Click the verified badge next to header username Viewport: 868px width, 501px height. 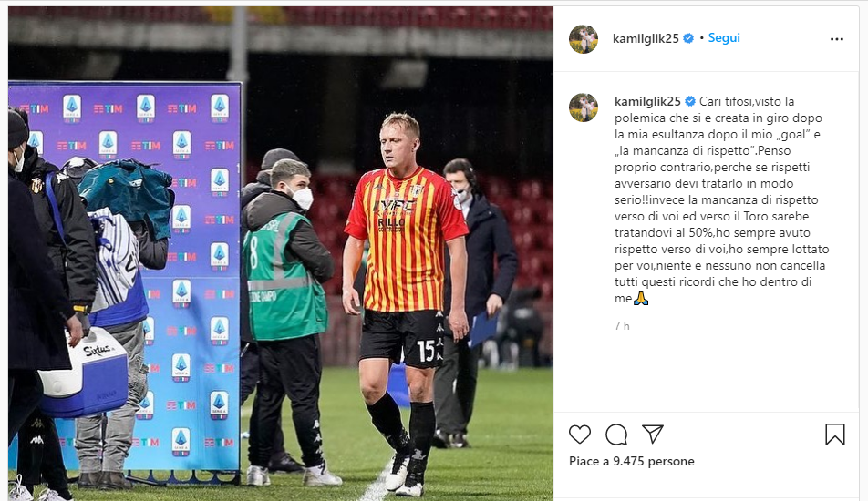688,38
